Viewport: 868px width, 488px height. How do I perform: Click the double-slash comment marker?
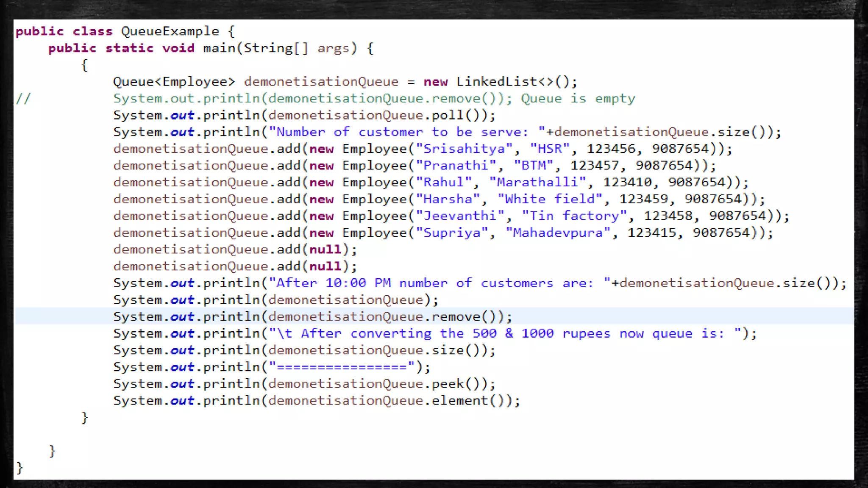click(x=23, y=99)
